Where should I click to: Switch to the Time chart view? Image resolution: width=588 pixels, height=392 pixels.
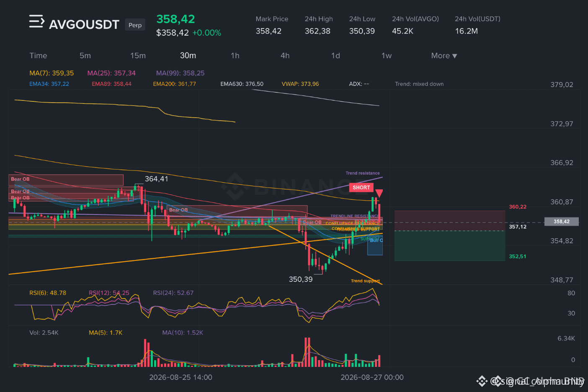pyautogui.click(x=38, y=56)
